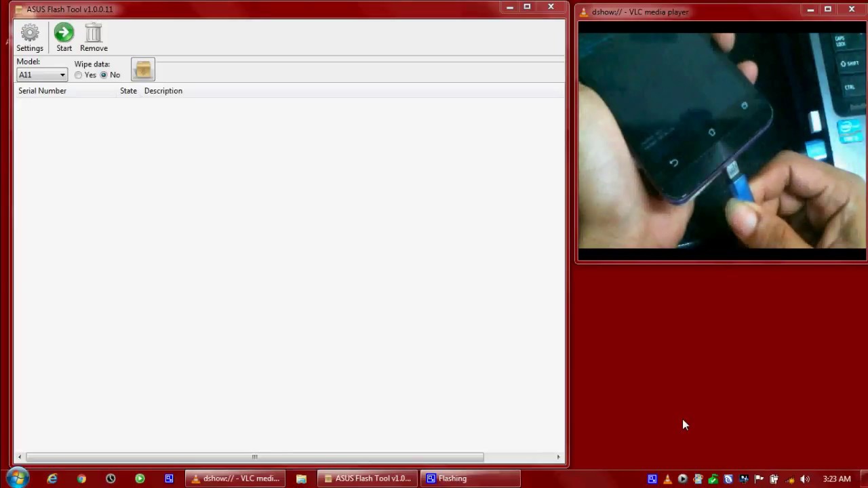Maximize the VLC media player window
Screen dimensions: 868x488
[828, 9]
